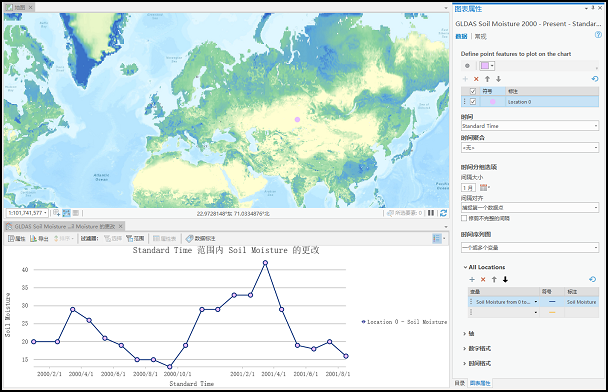Move variable up under All Locations
This screenshot has width=608, height=392.
(x=494, y=280)
